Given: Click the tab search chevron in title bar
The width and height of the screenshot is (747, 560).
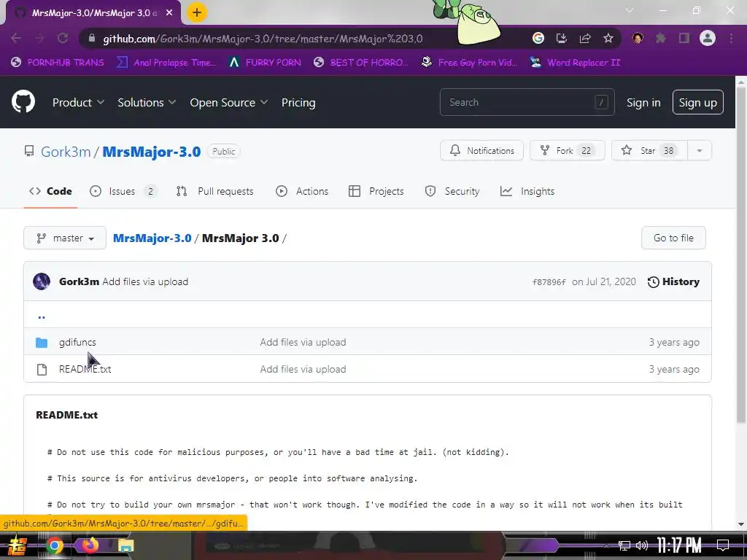Looking at the screenshot, I should pos(630,10).
